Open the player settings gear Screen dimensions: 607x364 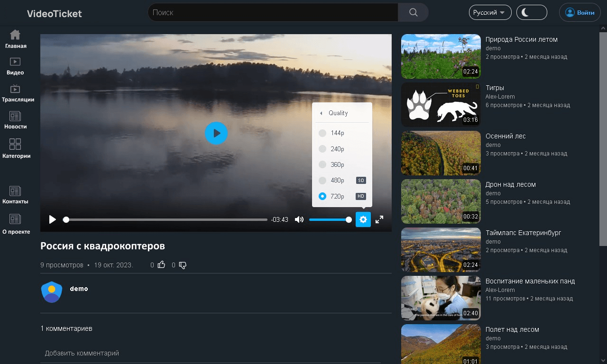[x=363, y=219]
